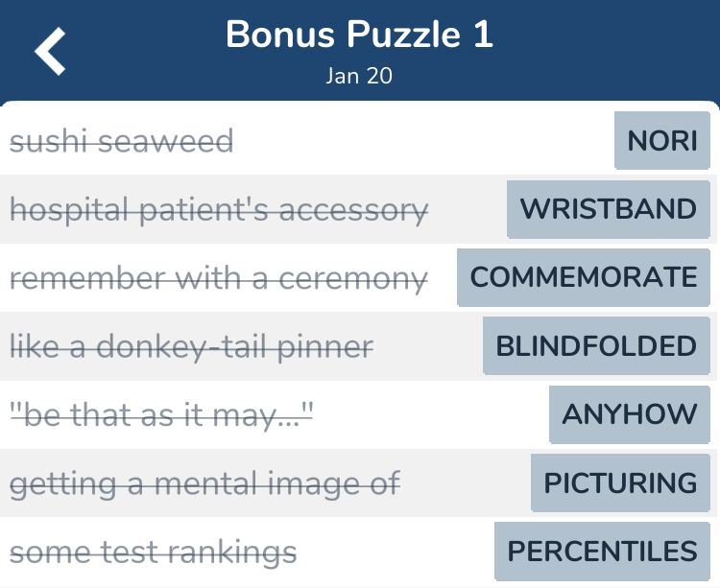720x588 pixels.
Task: Choose the BLINDFOLDED answer tile
Action: (x=596, y=346)
